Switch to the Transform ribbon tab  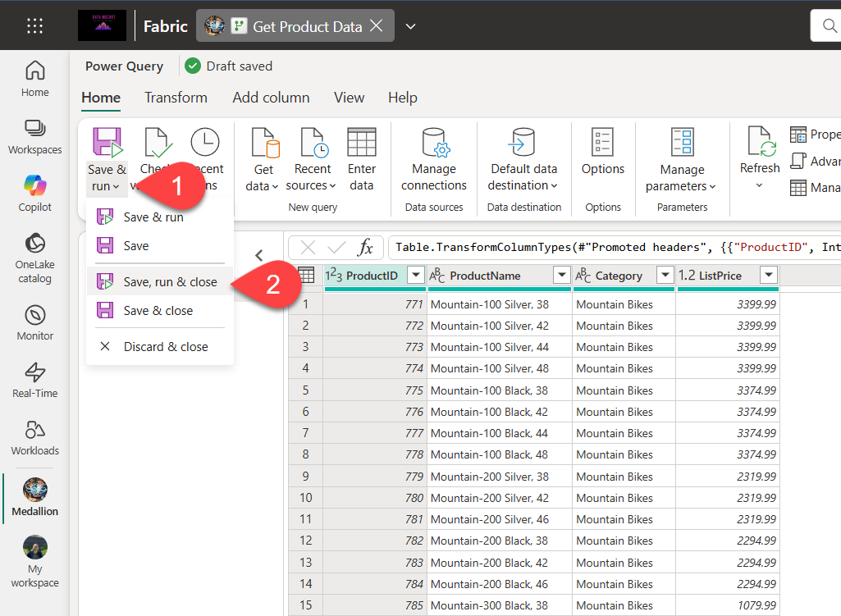[x=176, y=98]
